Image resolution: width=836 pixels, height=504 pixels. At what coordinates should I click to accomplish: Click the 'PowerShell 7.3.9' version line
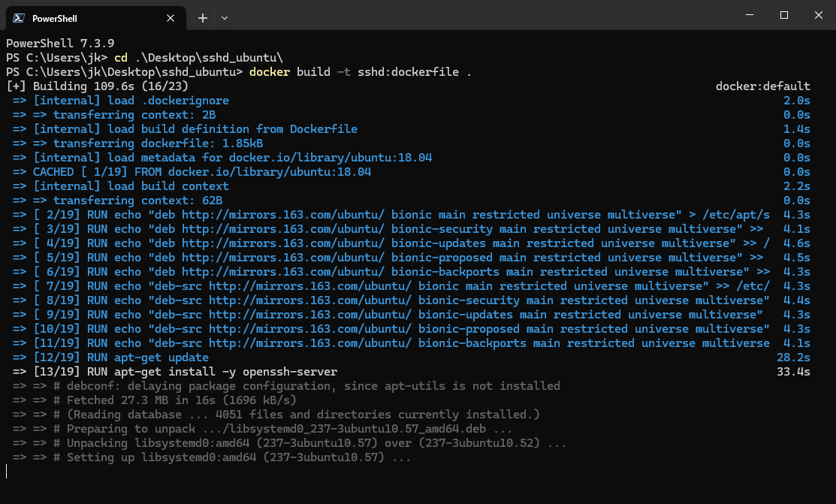60,44
